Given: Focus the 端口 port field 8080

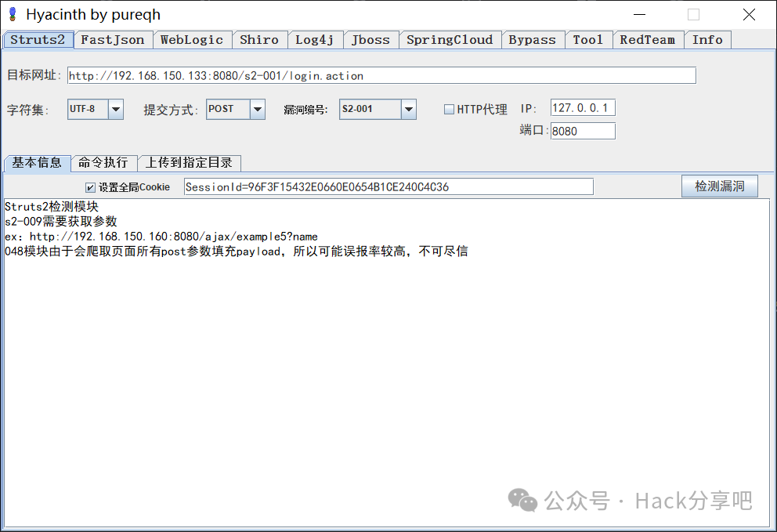Looking at the screenshot, I should [x=583, y=131].
